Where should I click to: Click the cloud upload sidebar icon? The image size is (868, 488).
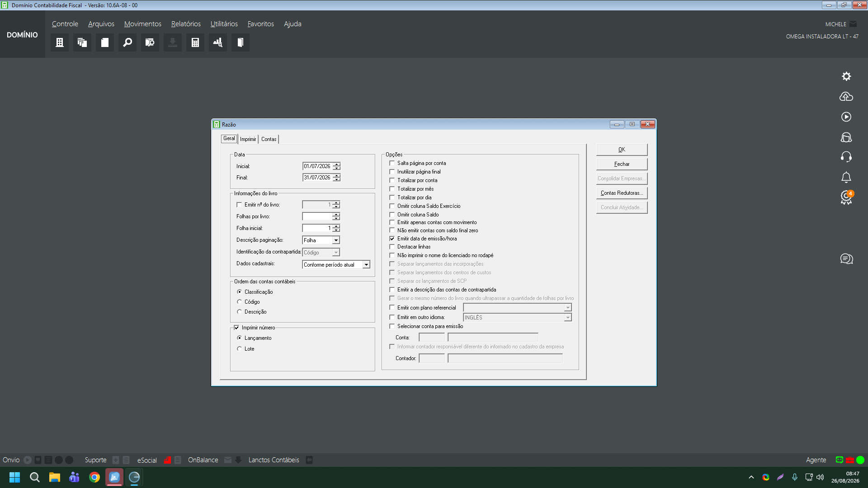click(846, 97)
